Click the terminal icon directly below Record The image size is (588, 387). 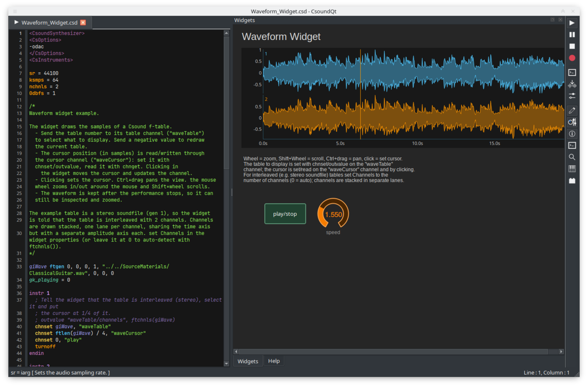pyautogui.click(x=572, y=72)
